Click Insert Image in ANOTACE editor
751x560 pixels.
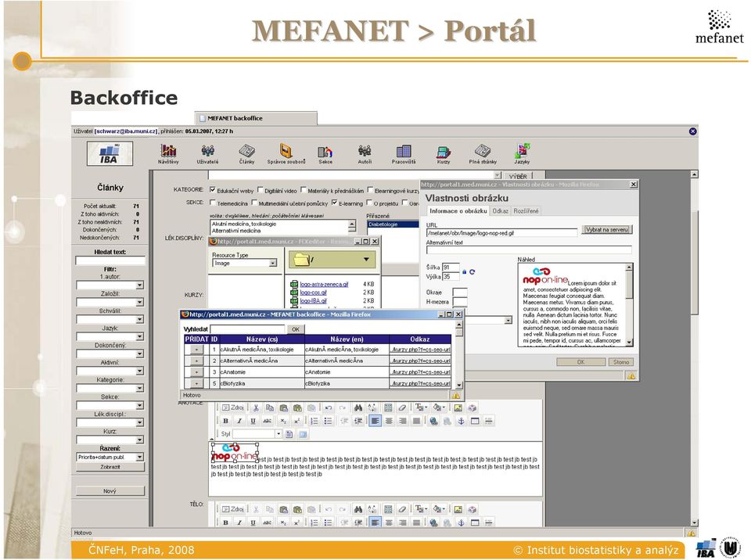(x=458, y=407)
